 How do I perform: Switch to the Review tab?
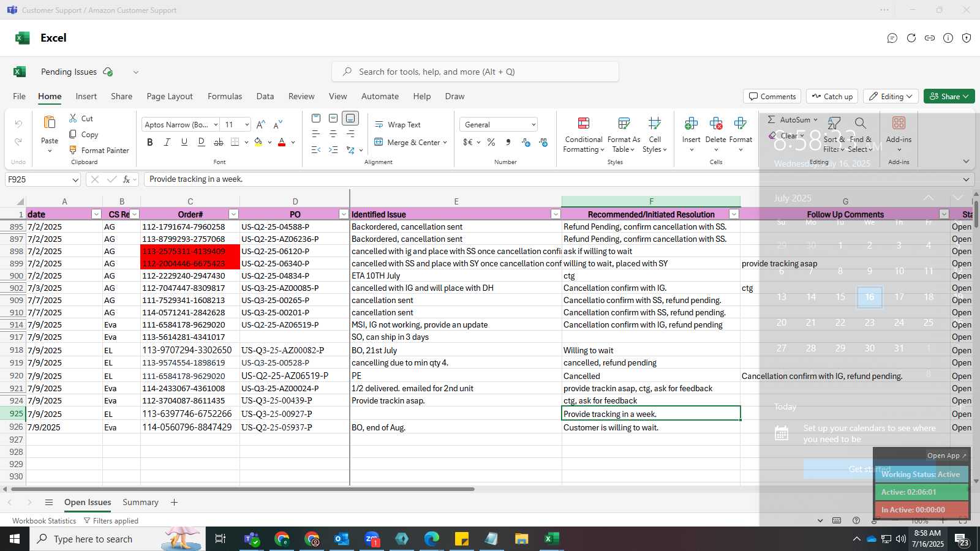(301, 96)
